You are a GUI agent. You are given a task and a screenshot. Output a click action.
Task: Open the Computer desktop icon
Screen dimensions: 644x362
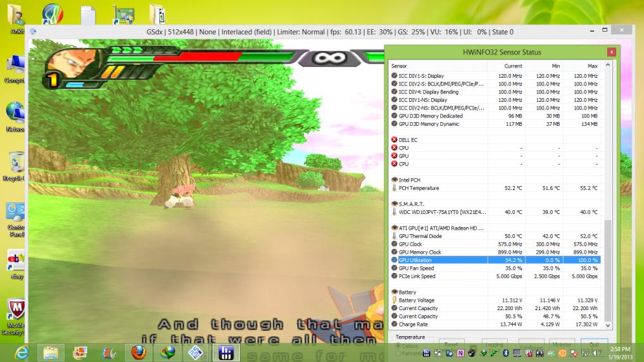pyautogui.click(x=15, y=70)
